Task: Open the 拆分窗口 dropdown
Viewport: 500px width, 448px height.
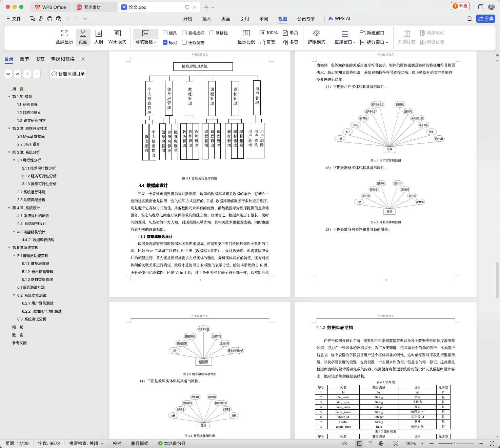Action: pos(374,42)
